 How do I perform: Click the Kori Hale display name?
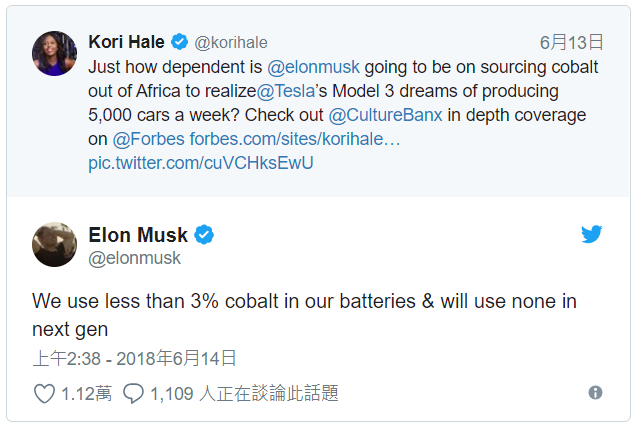coord(128,42)
